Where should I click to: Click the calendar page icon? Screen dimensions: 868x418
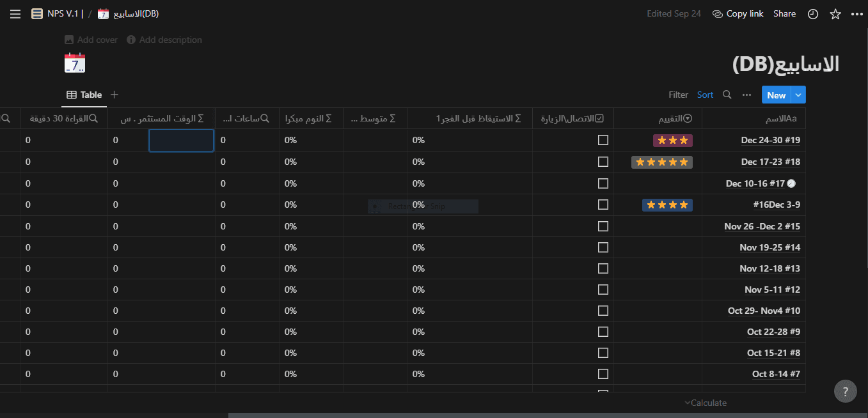tap(75, 63)
